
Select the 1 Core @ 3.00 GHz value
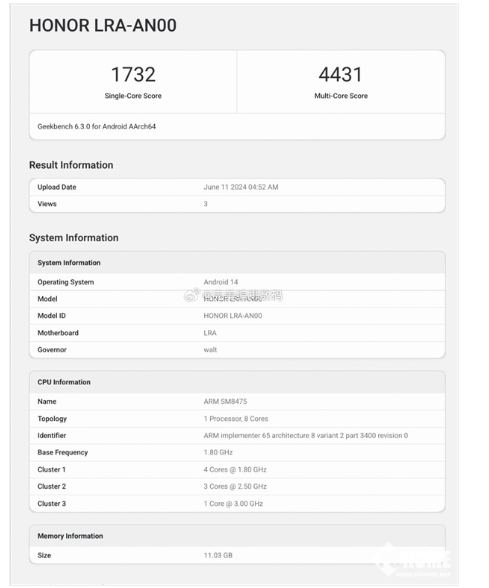[233, 504]
